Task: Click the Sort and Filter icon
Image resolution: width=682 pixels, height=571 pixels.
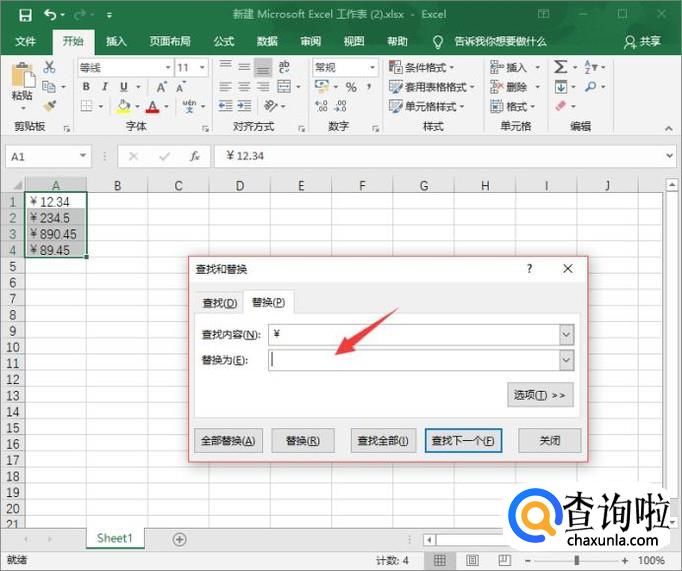Action: [x=590, y=67]
